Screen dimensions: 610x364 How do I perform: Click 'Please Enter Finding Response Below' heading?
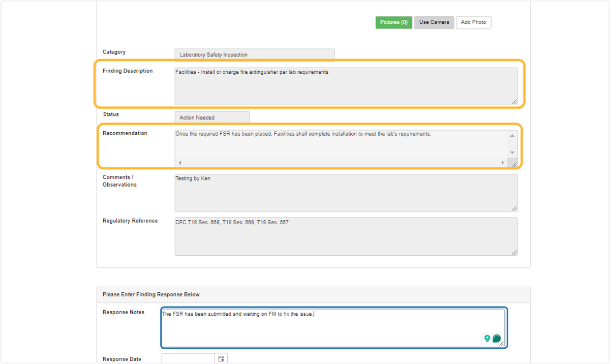[151, 294]
